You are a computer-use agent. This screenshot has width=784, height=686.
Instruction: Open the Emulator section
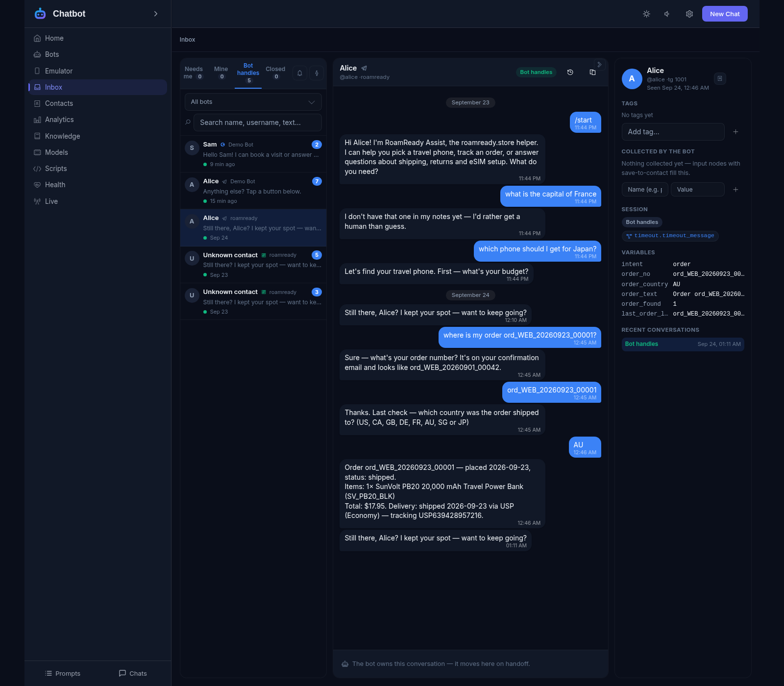pyautogui.click(x=98, y=71)
